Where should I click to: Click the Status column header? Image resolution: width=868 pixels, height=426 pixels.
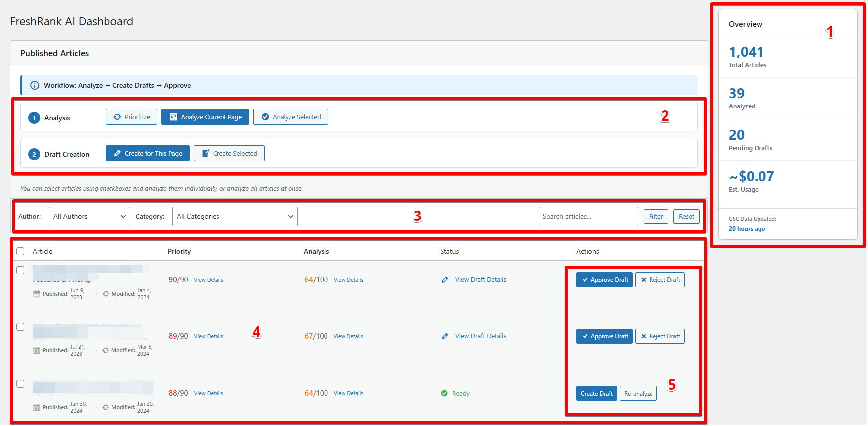point(449,251)
